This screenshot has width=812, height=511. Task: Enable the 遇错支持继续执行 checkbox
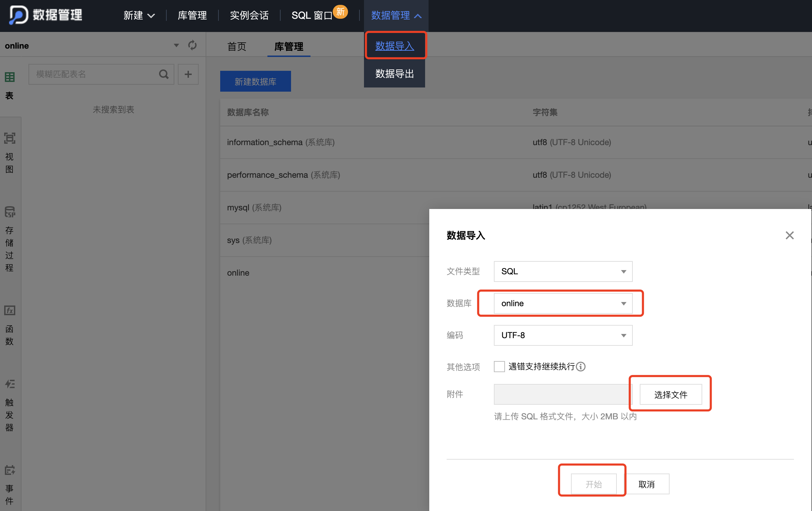click(x=499, y=367)
